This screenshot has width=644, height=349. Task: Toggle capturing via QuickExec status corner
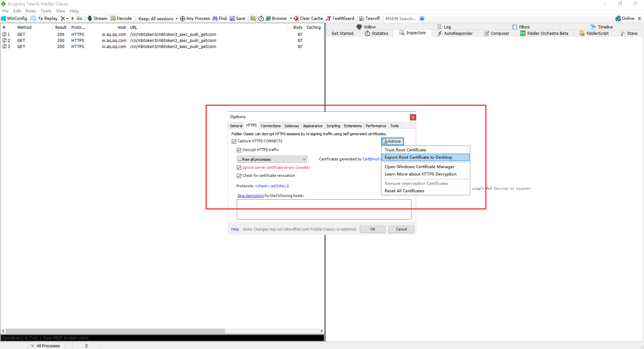(x=15, y=346)
